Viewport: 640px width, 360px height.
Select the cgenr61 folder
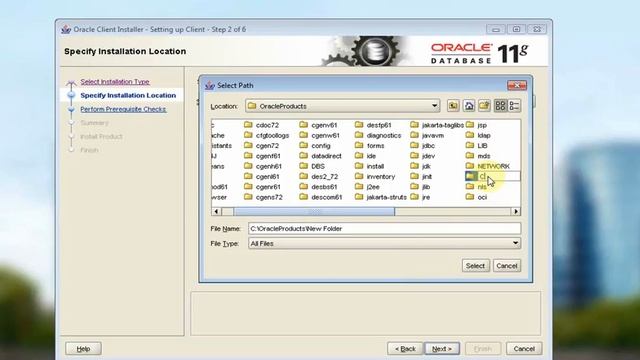(263, 187)
